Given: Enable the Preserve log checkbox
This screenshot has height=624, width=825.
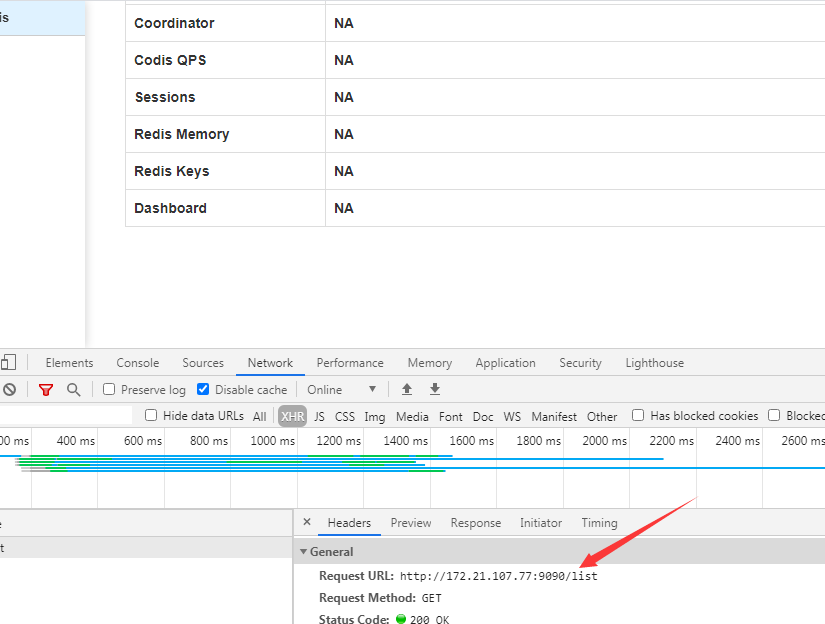Looking at the screenshot, I should (109, 389).
